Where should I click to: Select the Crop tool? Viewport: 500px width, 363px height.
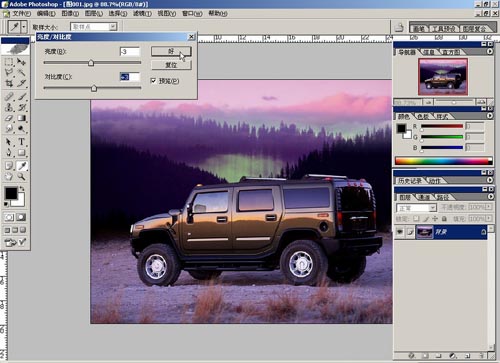9,83
